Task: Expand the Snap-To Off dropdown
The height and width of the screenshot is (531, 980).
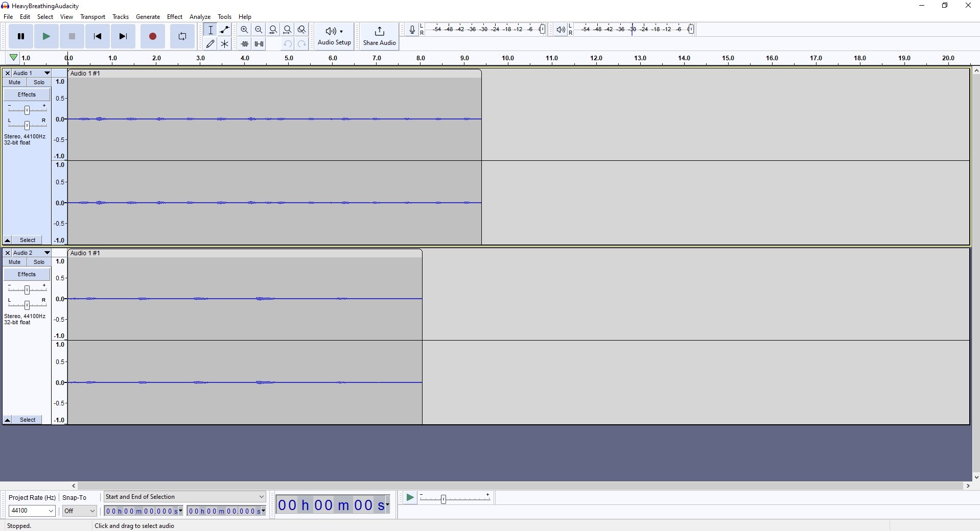Action: click(80, 511)
